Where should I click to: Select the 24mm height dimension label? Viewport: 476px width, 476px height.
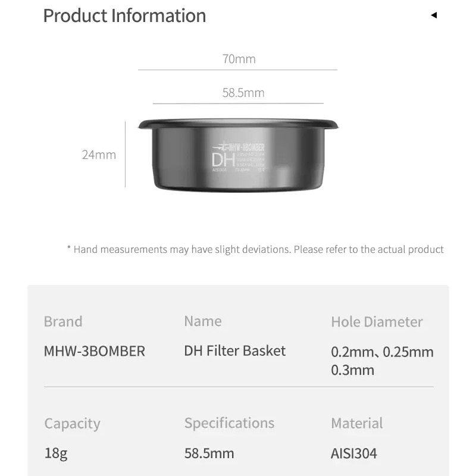coord(99,155)
